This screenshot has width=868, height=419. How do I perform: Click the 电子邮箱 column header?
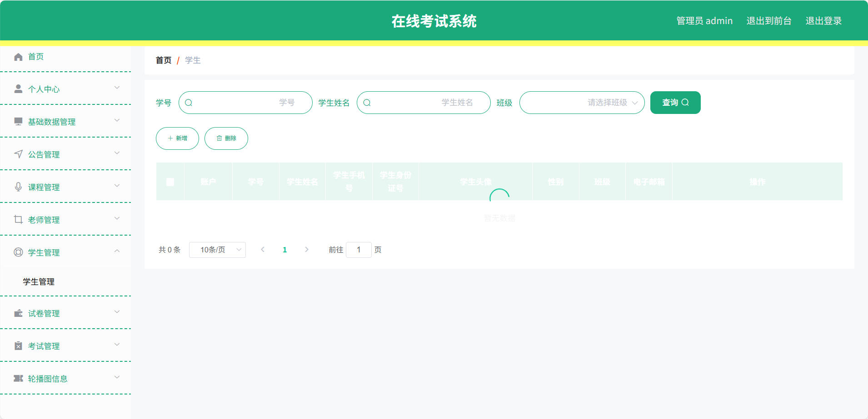click(x=649, y=182)
